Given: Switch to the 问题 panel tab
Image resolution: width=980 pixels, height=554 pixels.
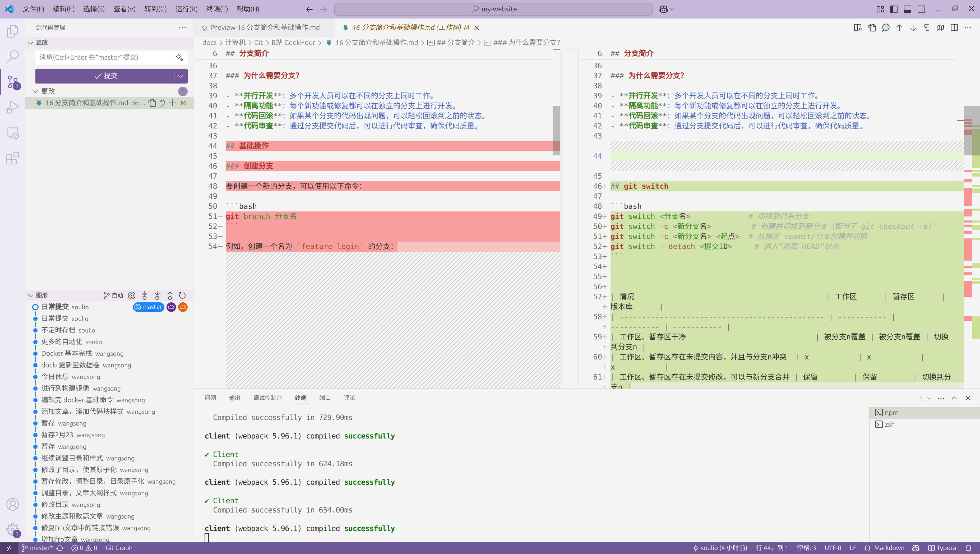Looking at the screenshot, I should (x=210, y=398).
